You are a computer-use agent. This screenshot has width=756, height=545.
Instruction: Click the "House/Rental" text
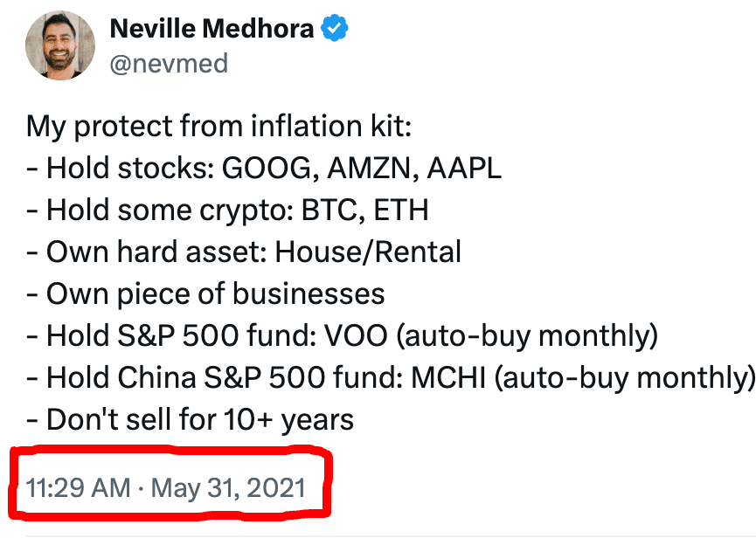click(x=368, y=252)
